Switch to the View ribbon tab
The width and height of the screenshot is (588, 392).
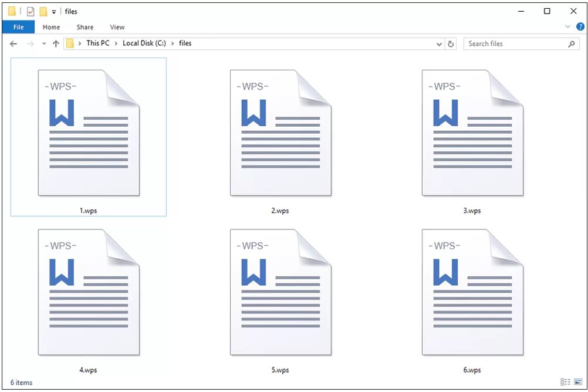pos(117,27)
